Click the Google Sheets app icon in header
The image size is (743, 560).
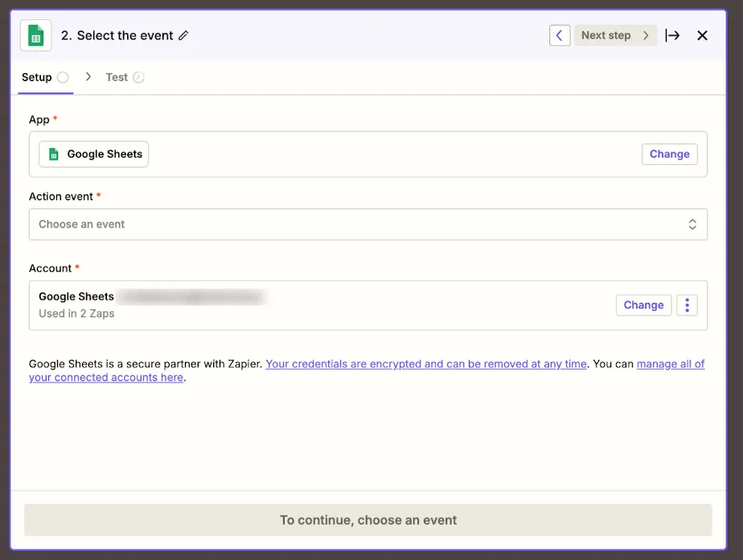[36, 35]
